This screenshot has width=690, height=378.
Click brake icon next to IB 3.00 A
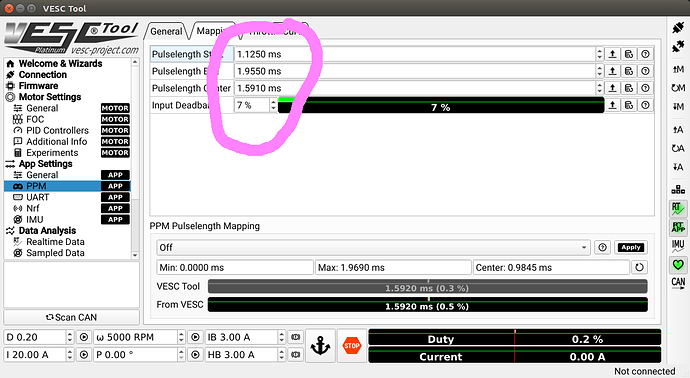coord(296,338)
